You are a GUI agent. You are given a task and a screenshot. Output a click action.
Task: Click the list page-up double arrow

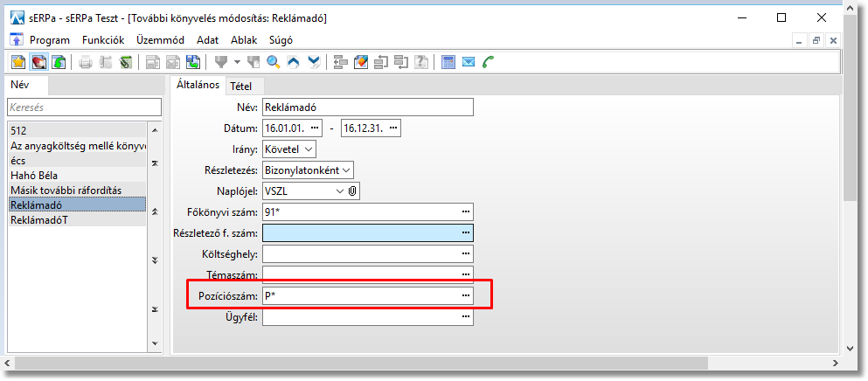coord(155,211)
